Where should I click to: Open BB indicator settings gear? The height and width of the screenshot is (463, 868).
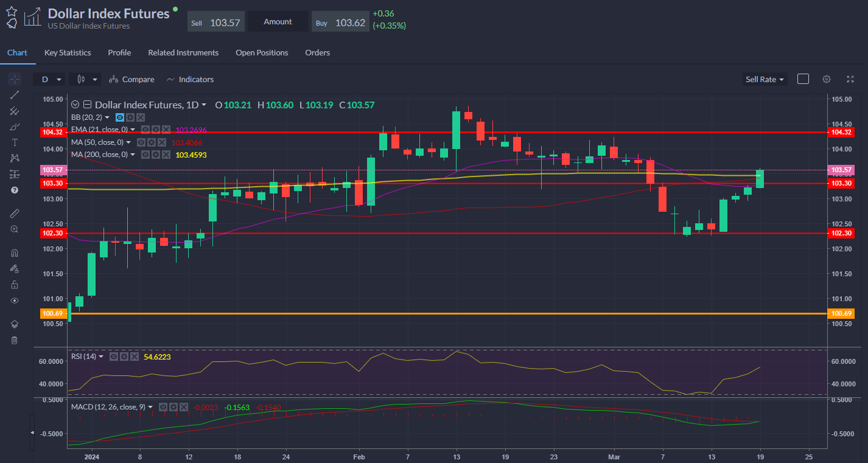130,117
